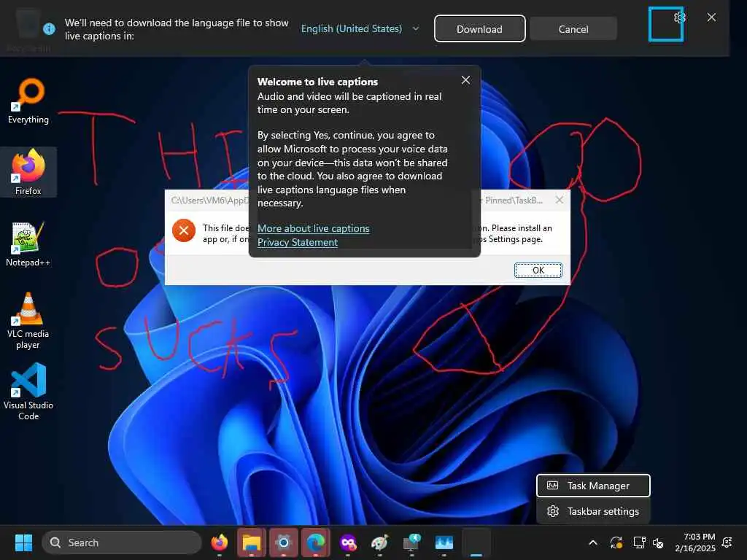
Task: Click the Windows Update tray icon
Action: coord(616,542)
